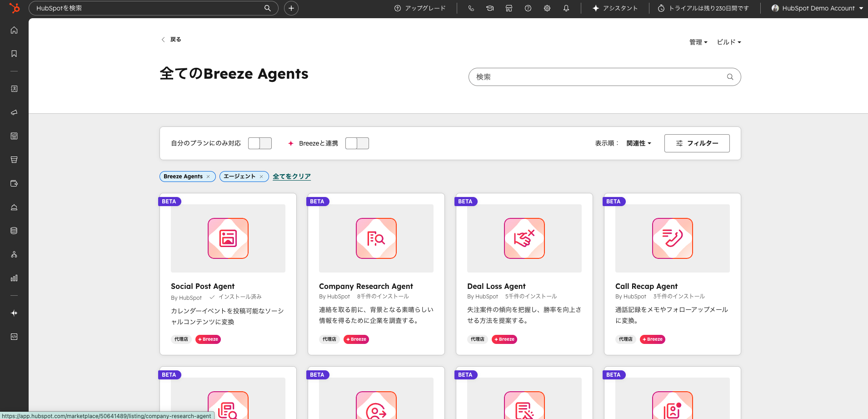868x419 pixels.
Task: Open the Marketplace storefront icon
Action: 509,8
